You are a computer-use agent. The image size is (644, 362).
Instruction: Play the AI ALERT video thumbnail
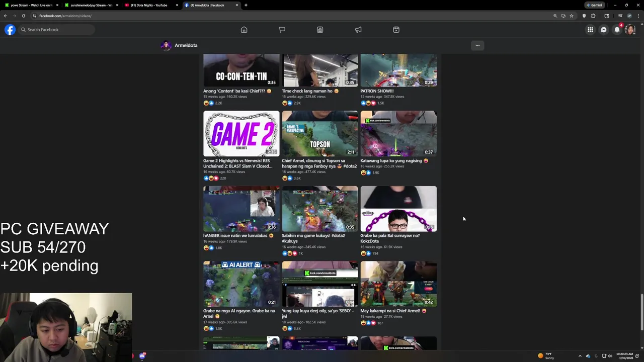241,284
